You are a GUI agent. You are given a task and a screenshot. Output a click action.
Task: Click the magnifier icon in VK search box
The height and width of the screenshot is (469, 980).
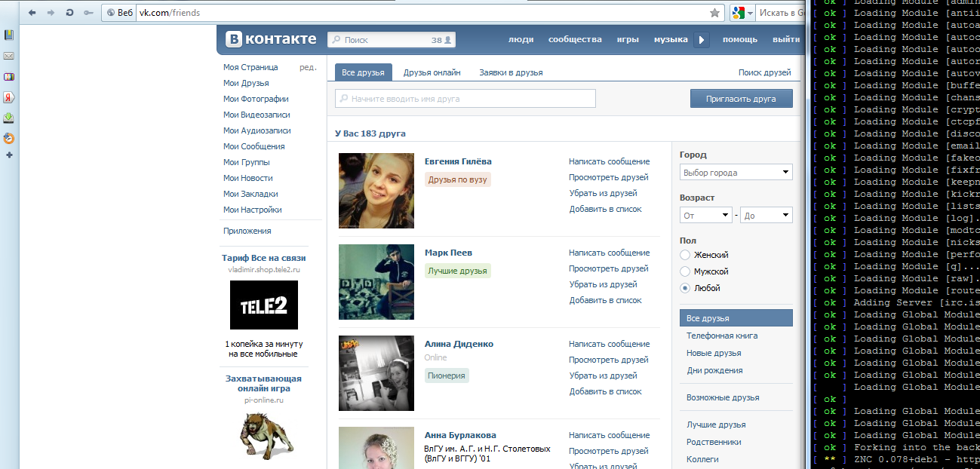click(336, 40)
